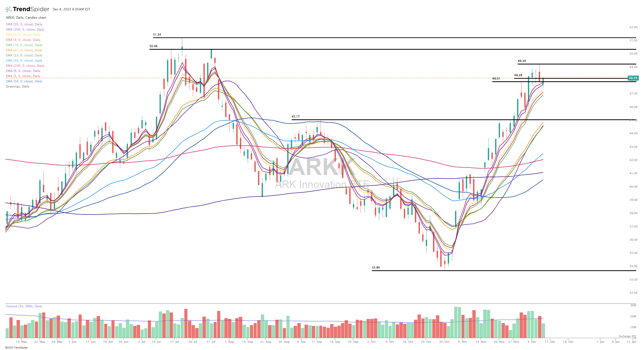Click the TrendSpider brand name text
Screen dimensions: 644x350
coord(31,9)
